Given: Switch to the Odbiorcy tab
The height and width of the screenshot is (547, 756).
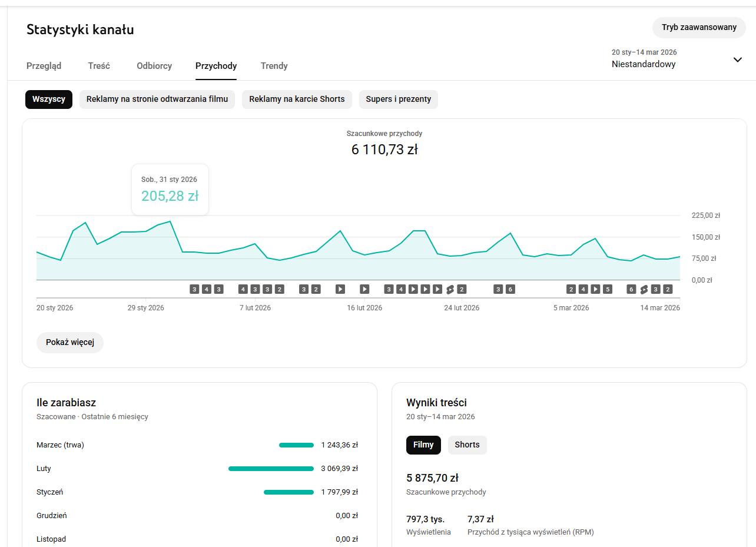Looking at the screenshot, I should click(x=154, y=66).
